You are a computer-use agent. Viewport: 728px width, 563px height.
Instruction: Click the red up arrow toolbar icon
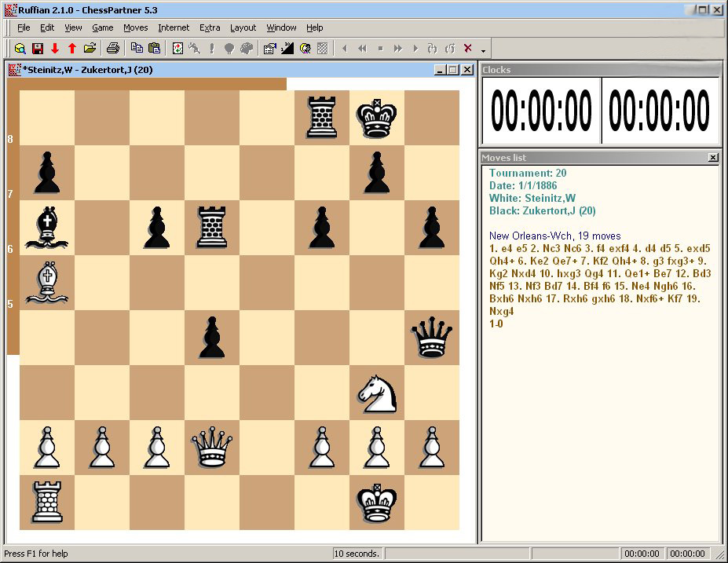point(71,49)
